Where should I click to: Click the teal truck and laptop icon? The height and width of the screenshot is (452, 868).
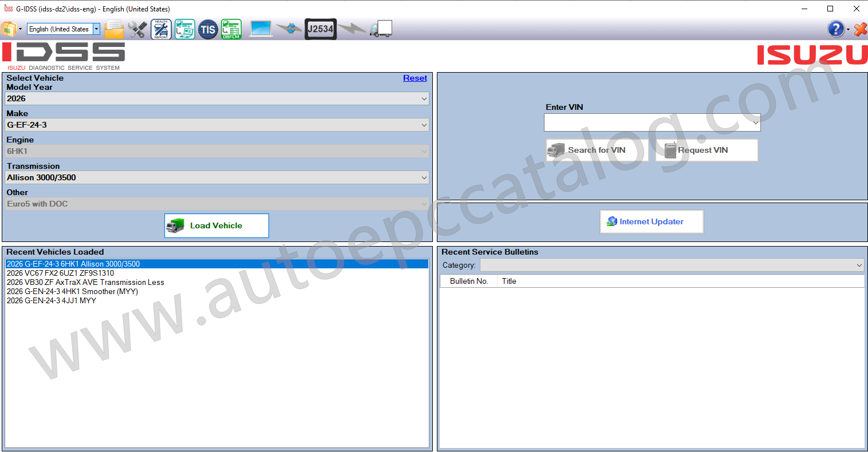point(185,29)
